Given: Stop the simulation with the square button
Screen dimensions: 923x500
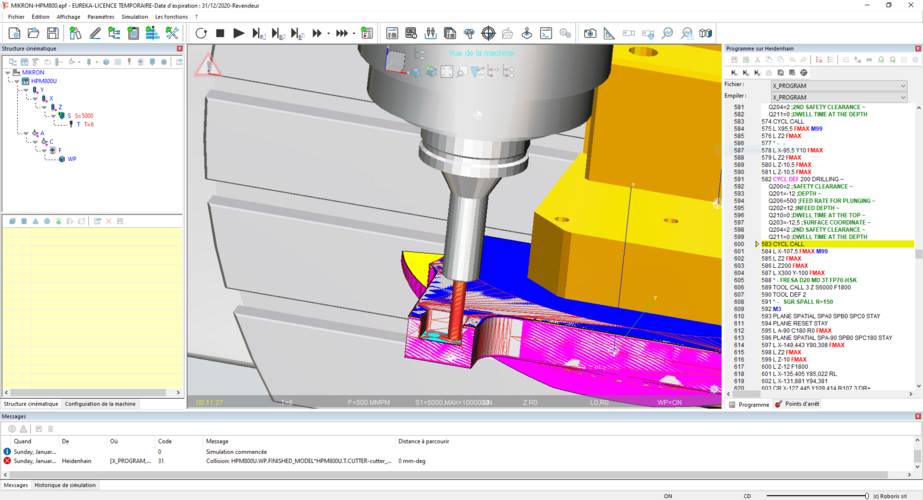Looking at the screenshot, I should (x=220, y=33).
